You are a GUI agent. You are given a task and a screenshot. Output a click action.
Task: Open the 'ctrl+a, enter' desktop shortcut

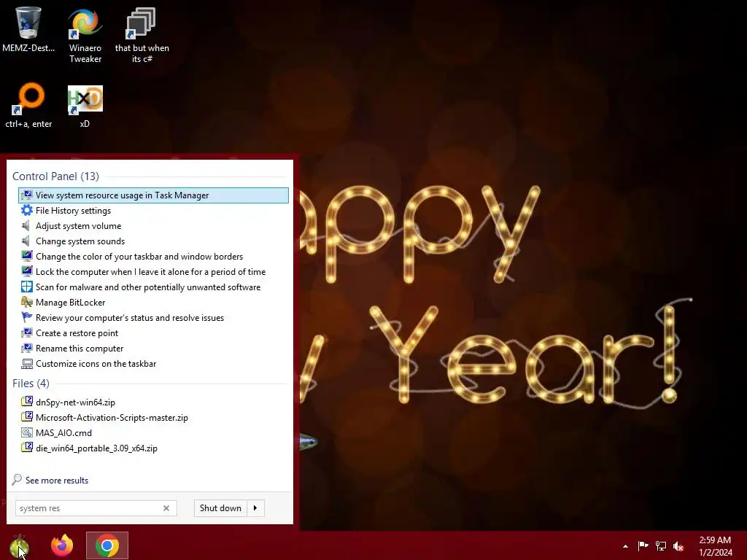[28, 106]
